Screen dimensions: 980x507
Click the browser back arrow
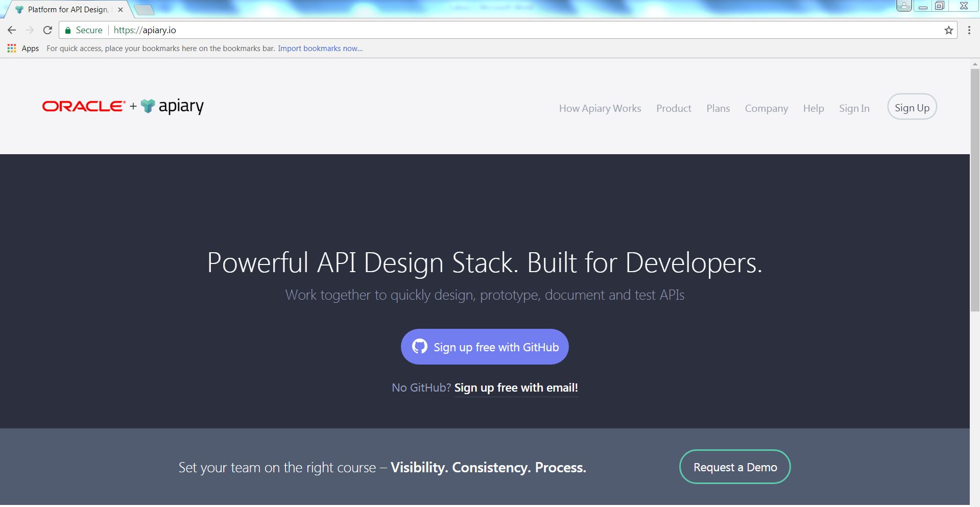[x=12, y=30]
